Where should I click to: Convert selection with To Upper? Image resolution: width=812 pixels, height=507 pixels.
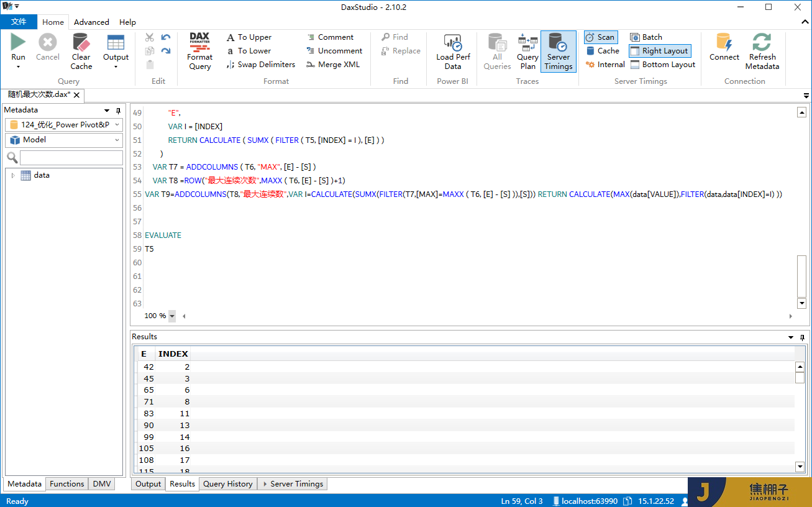coord(249,37)
